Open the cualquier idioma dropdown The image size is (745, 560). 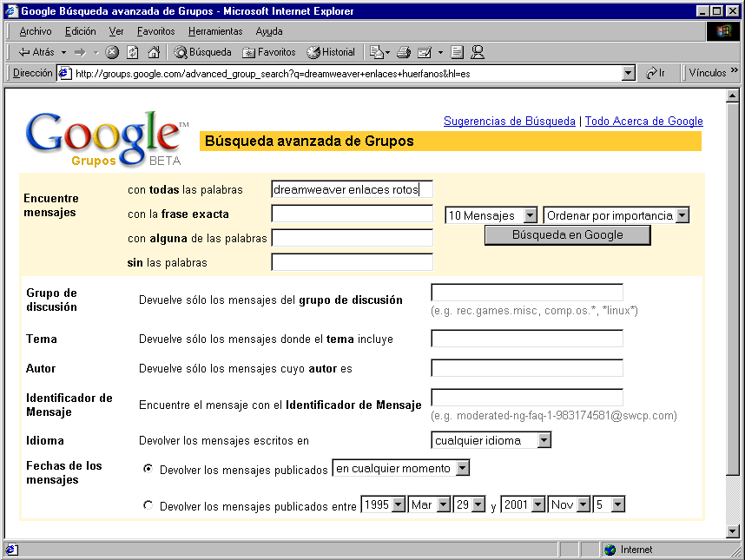click(544, 441)
